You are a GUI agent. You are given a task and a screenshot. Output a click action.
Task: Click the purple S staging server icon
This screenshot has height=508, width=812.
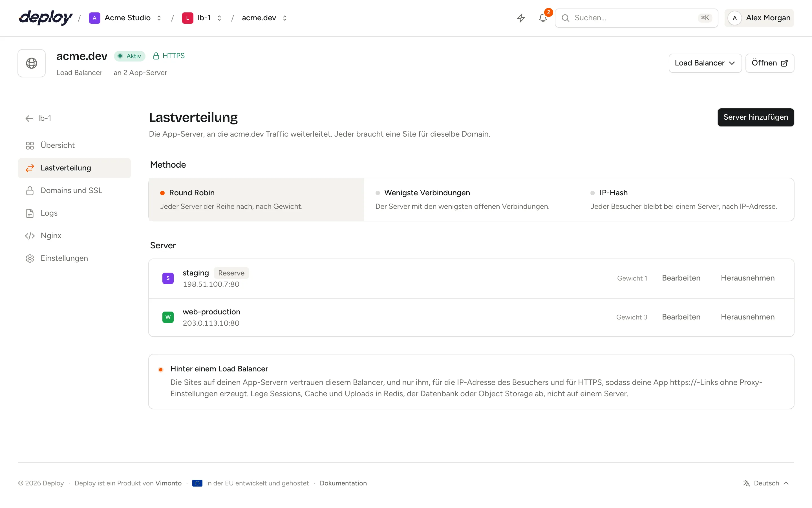pos(168,278)
